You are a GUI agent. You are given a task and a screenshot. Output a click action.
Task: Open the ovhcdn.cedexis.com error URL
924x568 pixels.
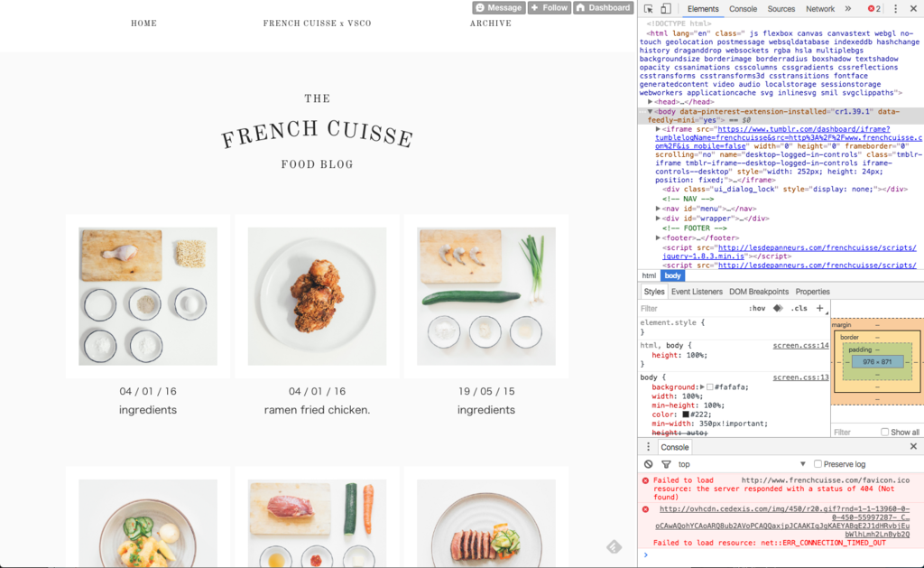click(784, 521)
